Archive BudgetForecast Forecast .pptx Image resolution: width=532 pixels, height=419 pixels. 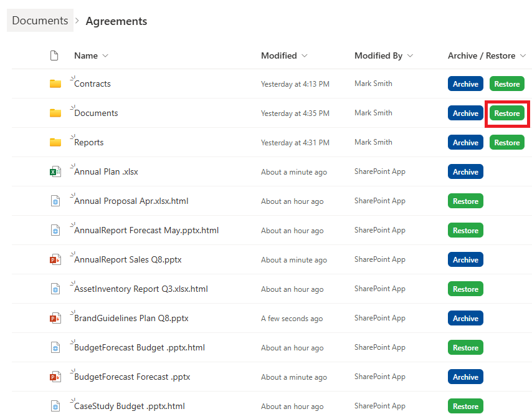click(465, 377)
